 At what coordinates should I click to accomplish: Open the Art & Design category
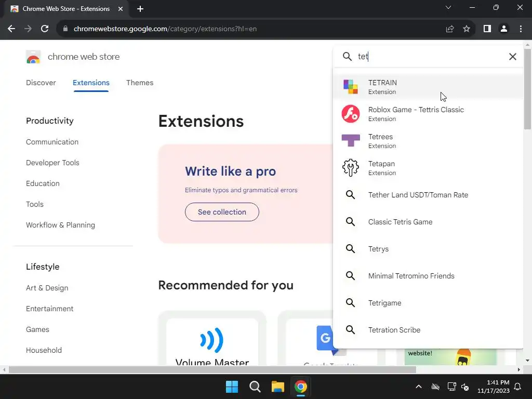(47, 288)
